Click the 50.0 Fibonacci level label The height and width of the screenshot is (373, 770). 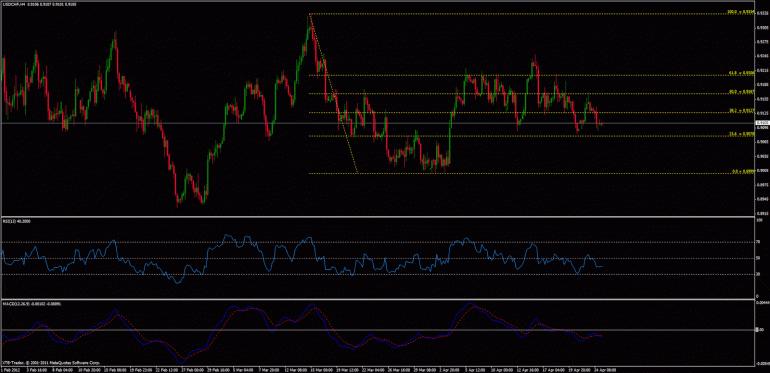click(x=741, y=92)
